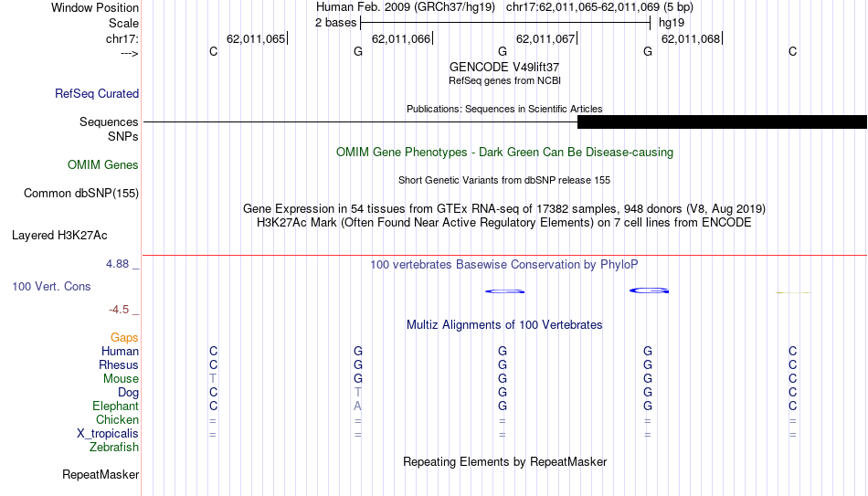Click the chr17: ruler label
This screenshot has height=496, width=868.
tap(122, 38)
